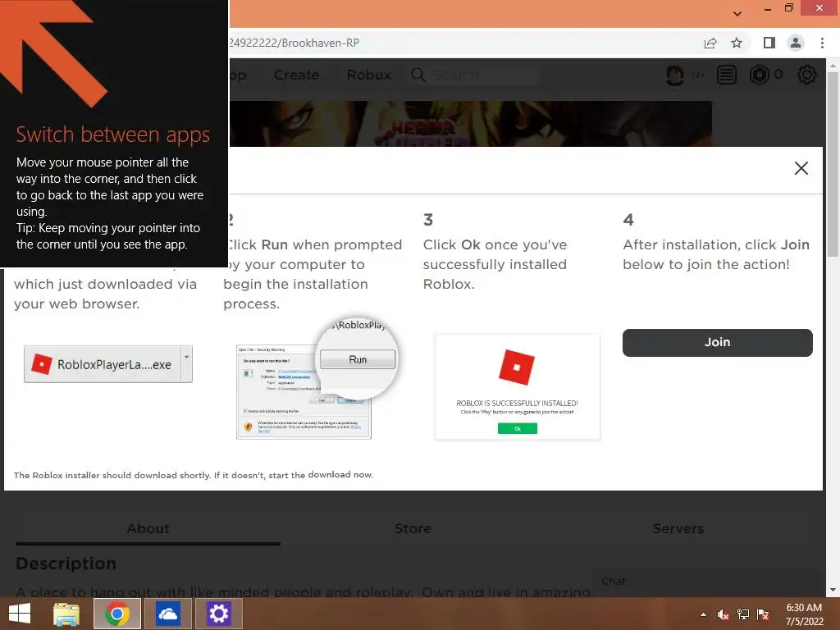The image size is (840, 630).
Task: Click the Description heading text
Action: click(66, 564)
